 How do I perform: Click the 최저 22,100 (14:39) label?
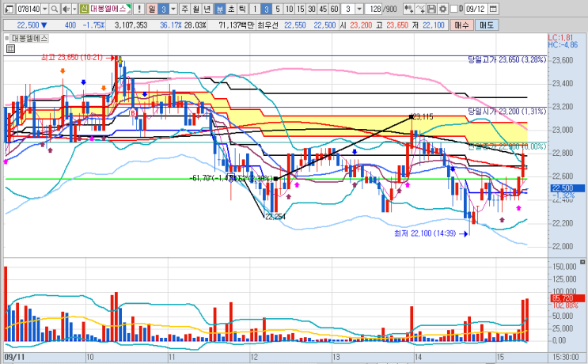point(425,233)
